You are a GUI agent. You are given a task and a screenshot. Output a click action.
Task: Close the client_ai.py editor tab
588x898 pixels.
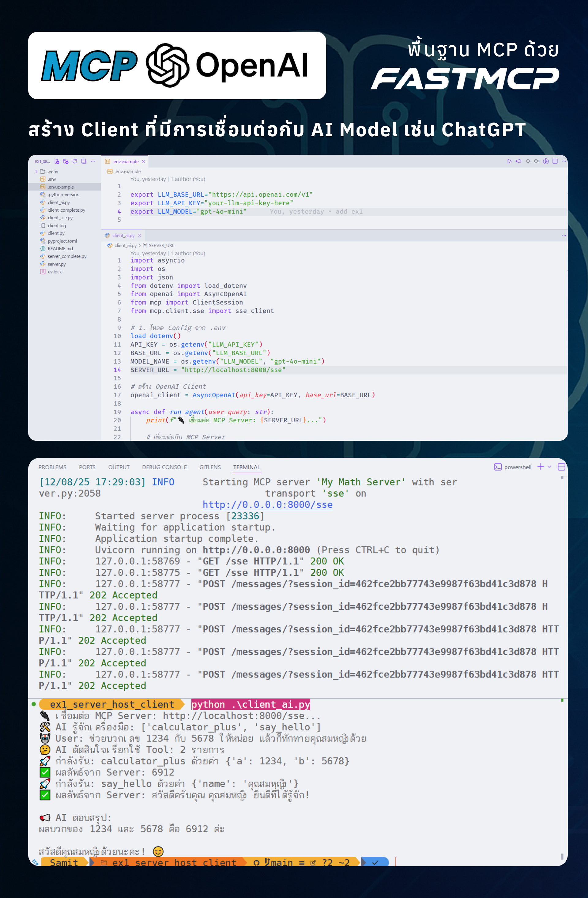point(139,236)
